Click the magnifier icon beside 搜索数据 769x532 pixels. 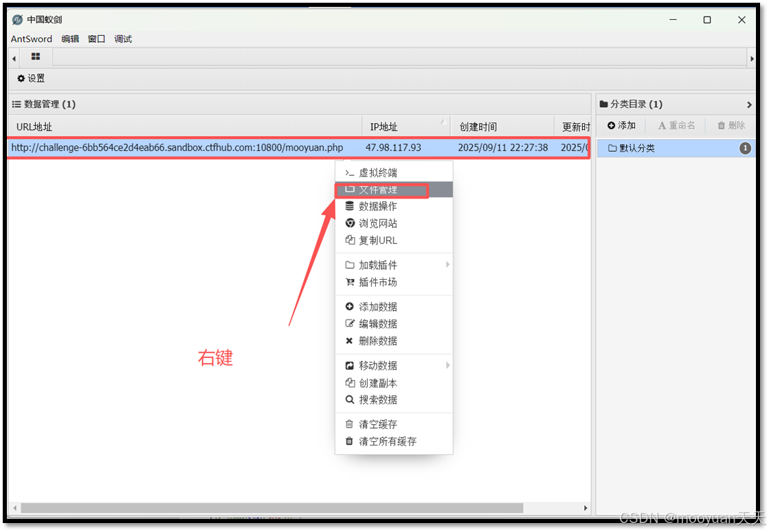coord(350,399)
